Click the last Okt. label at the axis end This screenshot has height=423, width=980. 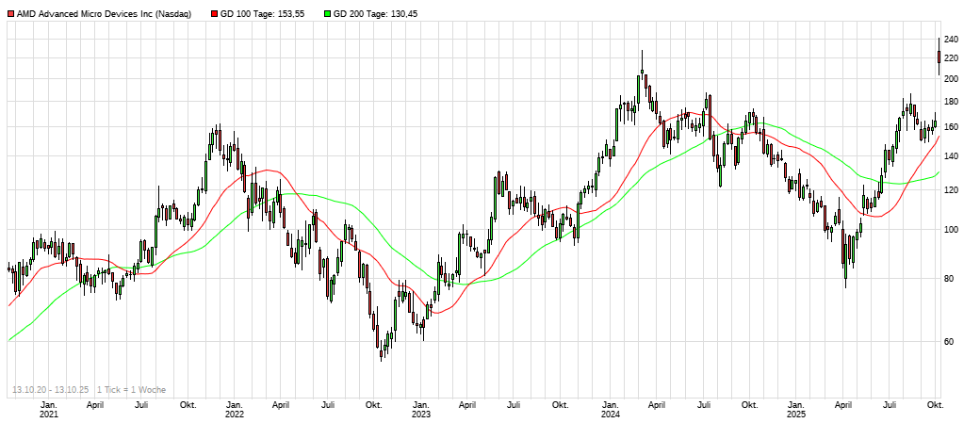pos(935,404)
